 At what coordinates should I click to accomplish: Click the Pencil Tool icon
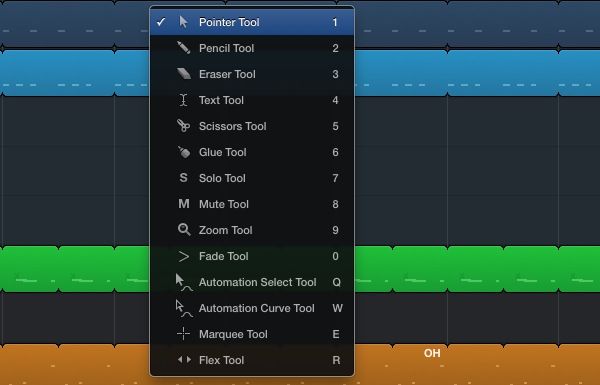pos(184,48)
